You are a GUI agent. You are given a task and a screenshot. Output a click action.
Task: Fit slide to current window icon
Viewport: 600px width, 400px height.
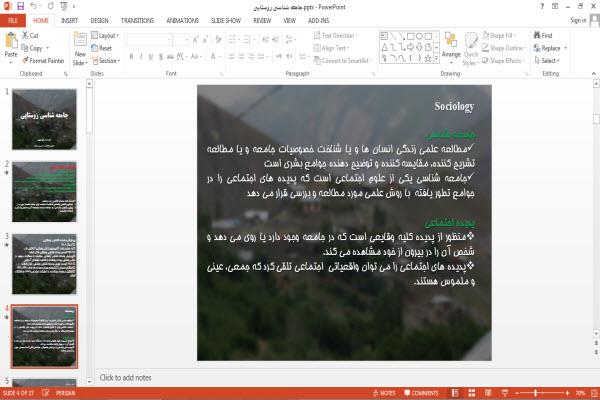coord(594,393)
